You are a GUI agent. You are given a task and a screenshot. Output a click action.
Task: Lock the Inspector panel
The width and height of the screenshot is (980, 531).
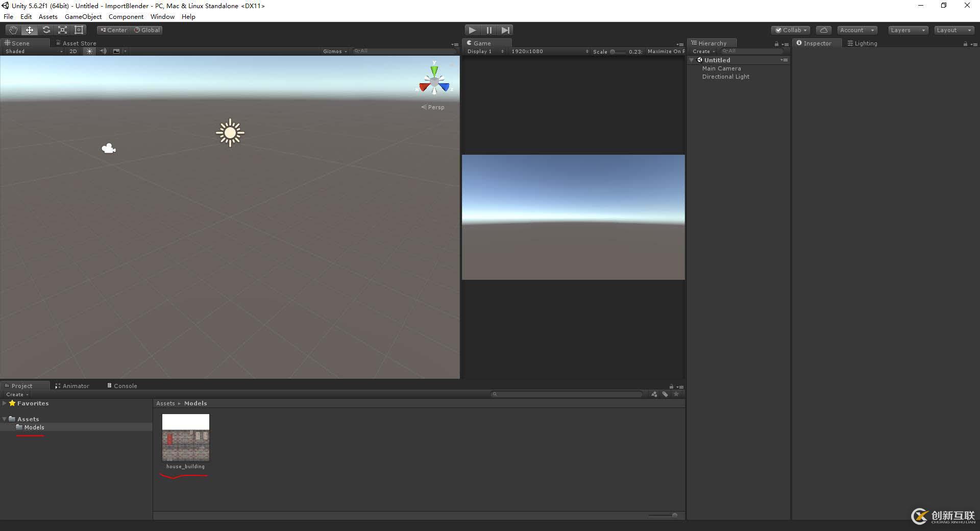[x=965, y=44]
